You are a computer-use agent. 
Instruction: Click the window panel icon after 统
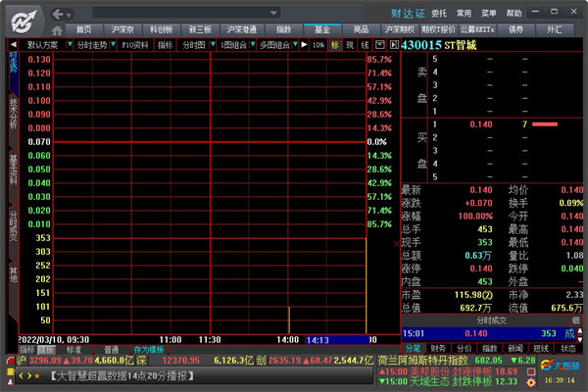tap(378, 45)
